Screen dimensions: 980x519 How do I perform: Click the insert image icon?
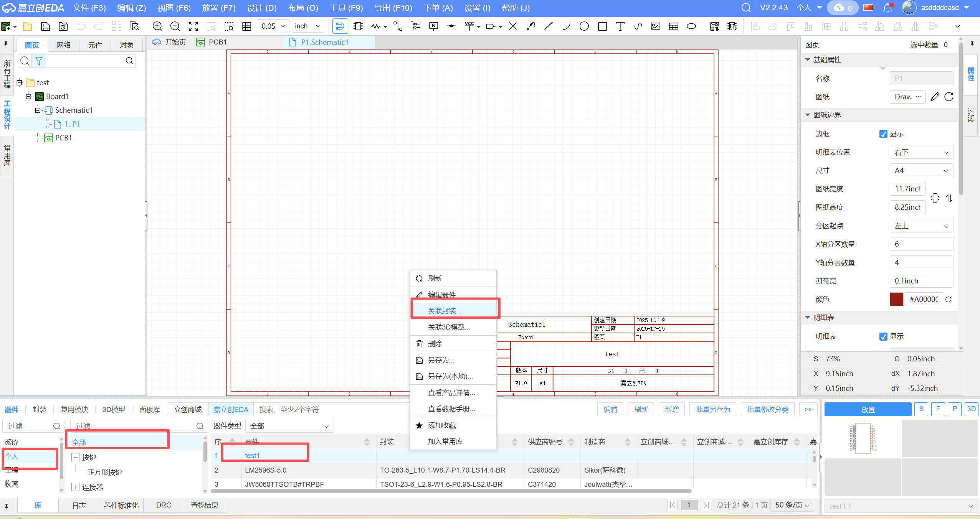(655, 26)
